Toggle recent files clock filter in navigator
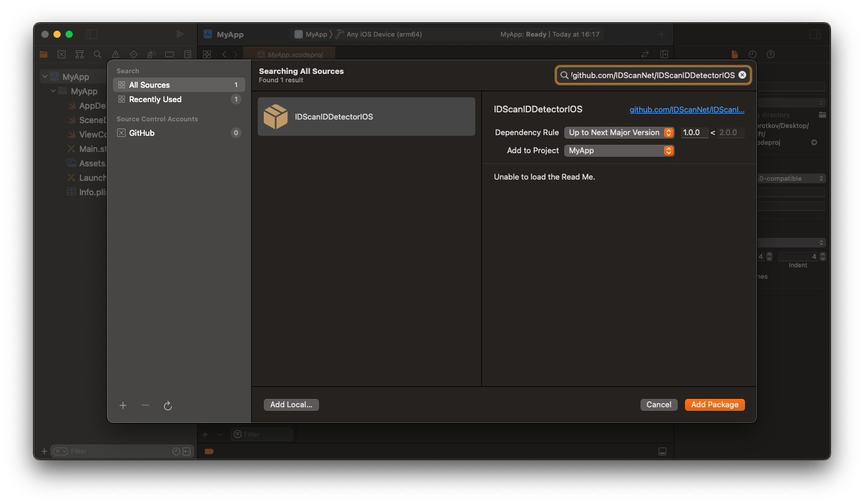 click(176, 451)
